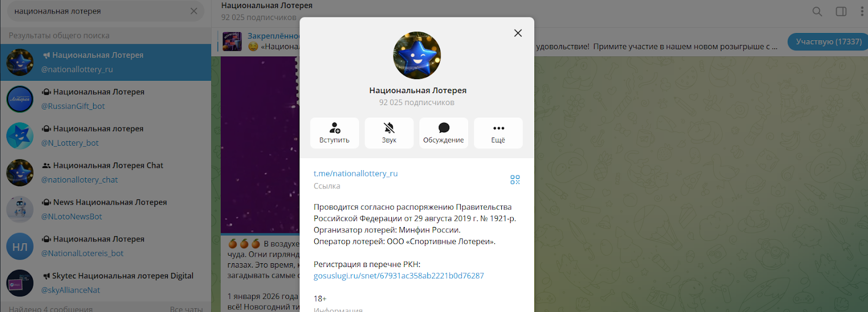This screenshot has width=868, height=312.
Task: Open search in chat magnifier icon
Action: [x=817, y=11]
